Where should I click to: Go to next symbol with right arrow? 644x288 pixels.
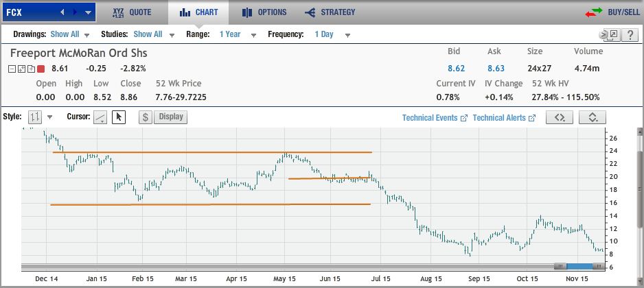coord(75,12)
